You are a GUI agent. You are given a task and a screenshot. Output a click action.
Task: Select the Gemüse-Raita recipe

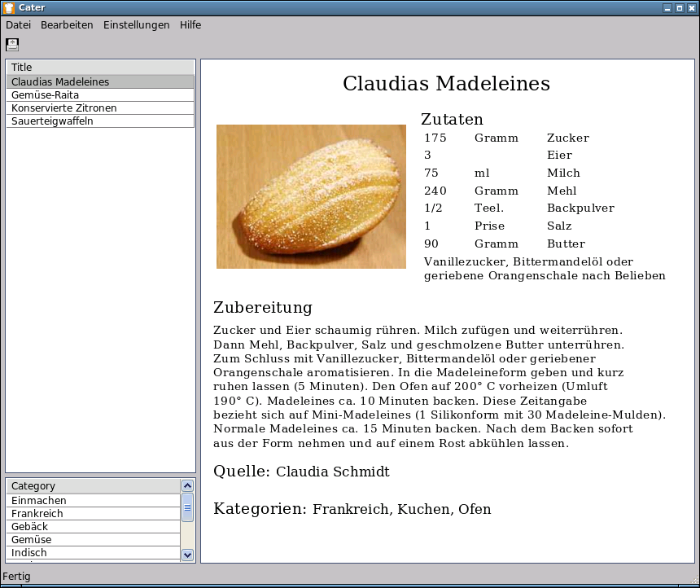coord(45,95)
